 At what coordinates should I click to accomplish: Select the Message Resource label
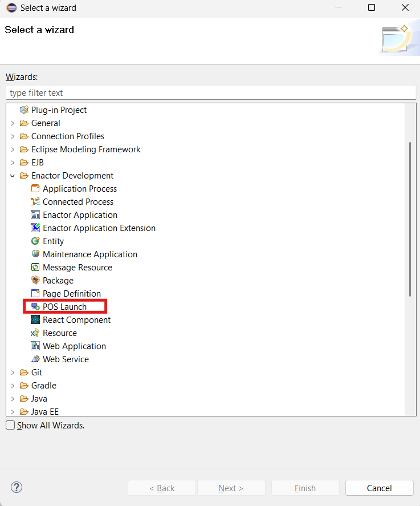(x=78, y=267)
